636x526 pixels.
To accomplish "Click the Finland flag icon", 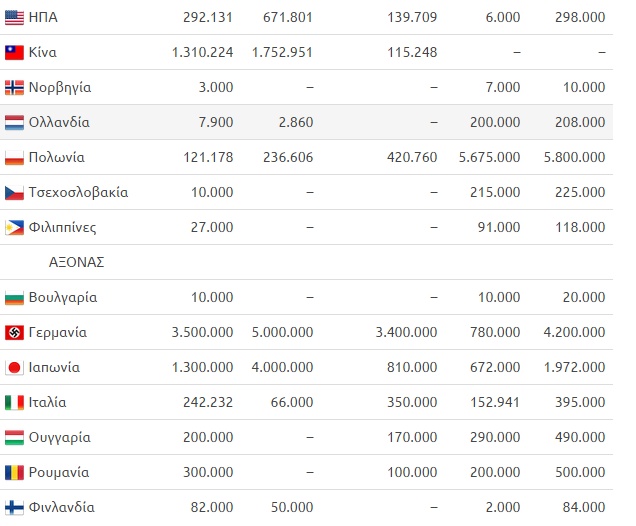I will (14, 507).
